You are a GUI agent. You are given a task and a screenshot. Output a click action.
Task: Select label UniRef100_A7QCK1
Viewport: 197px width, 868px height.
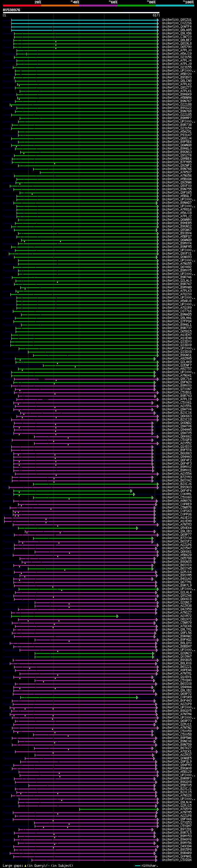[x=176, y=751]
